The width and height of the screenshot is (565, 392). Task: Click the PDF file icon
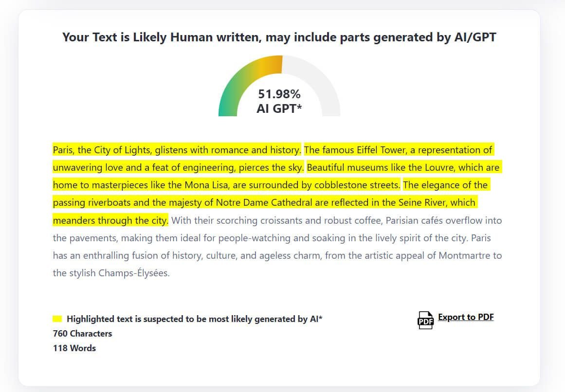[x=425, y=320]
